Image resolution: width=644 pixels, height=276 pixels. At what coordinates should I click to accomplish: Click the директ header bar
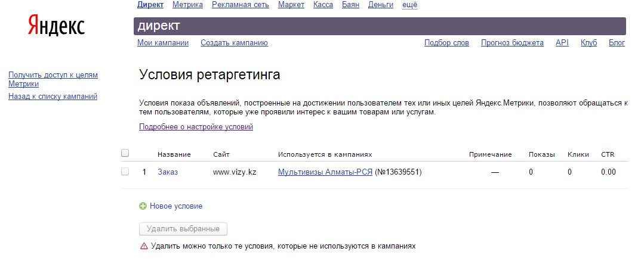coord(380,26)
